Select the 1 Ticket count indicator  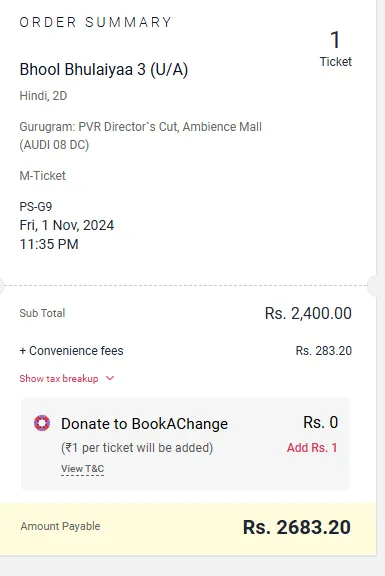(335, 48)
